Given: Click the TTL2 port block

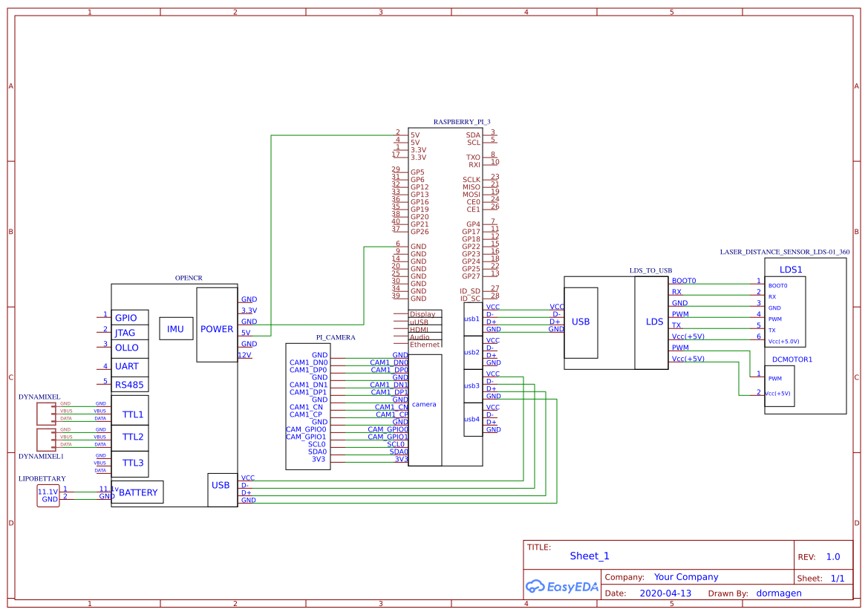Looking at the screenshot, I should point(130,437).
